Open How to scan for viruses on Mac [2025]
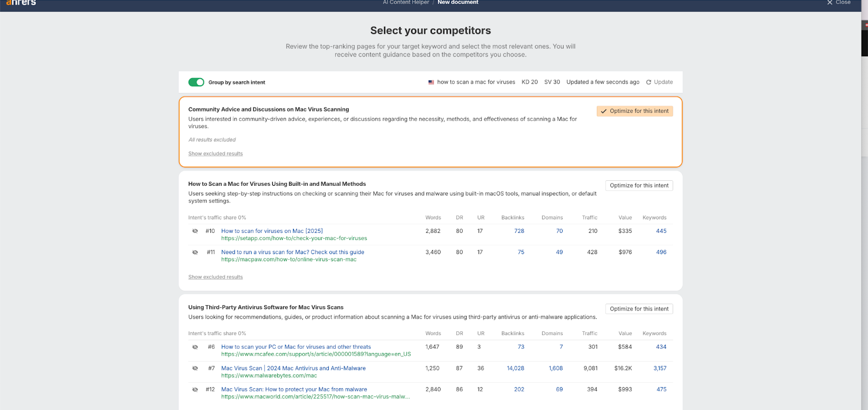The height and width of the screenshot is (410, 868). click(272, 231)
